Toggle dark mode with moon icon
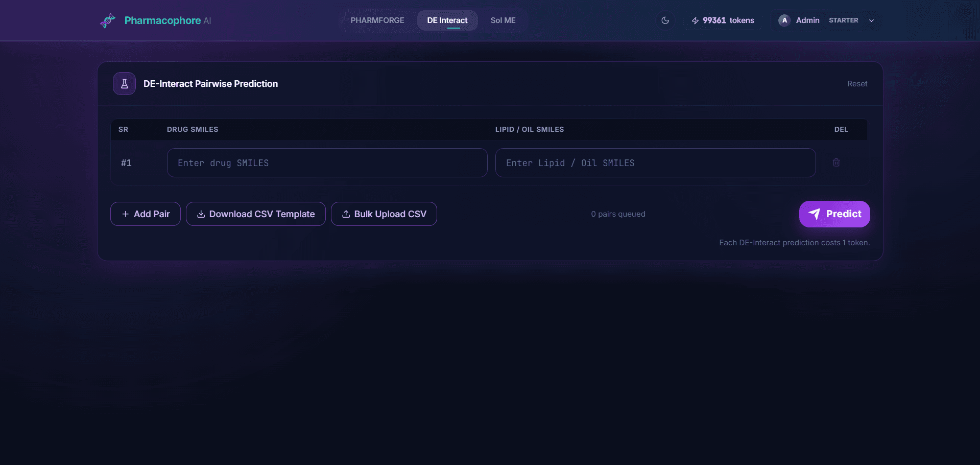Viewport: 980px width, 465px height. click(x=665, y=20)
